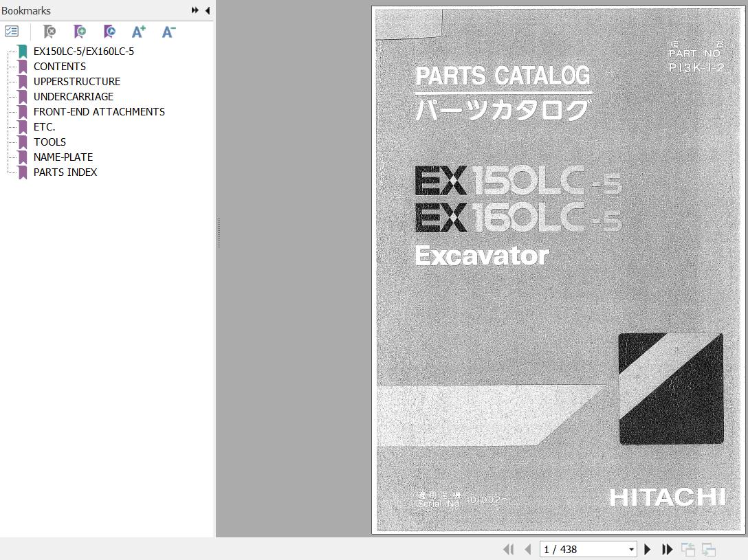Viewport: 748px width, 560px height.
Task: Click the rightmost window icon in the page navigation bar
Action: (x=709, y=550)
